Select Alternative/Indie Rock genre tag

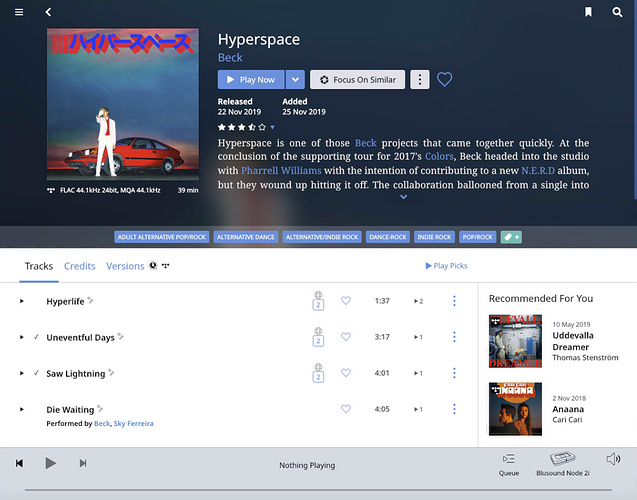click(x=322, y=237)
